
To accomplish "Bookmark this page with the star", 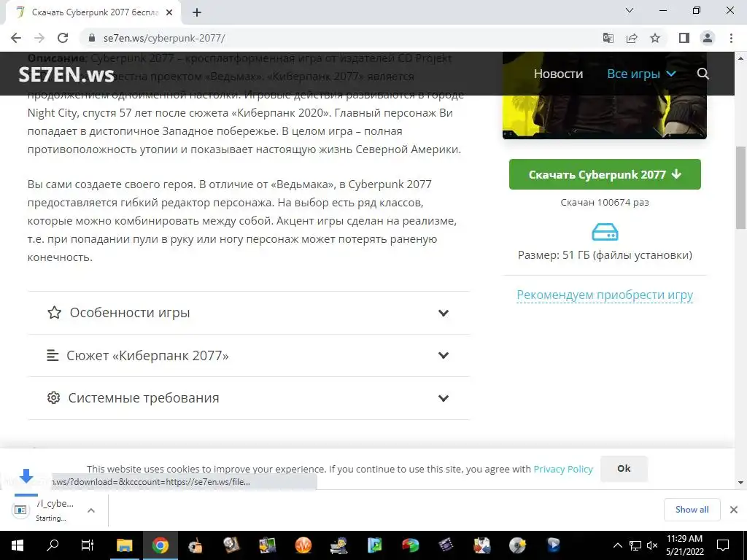I will click(655, 38).
